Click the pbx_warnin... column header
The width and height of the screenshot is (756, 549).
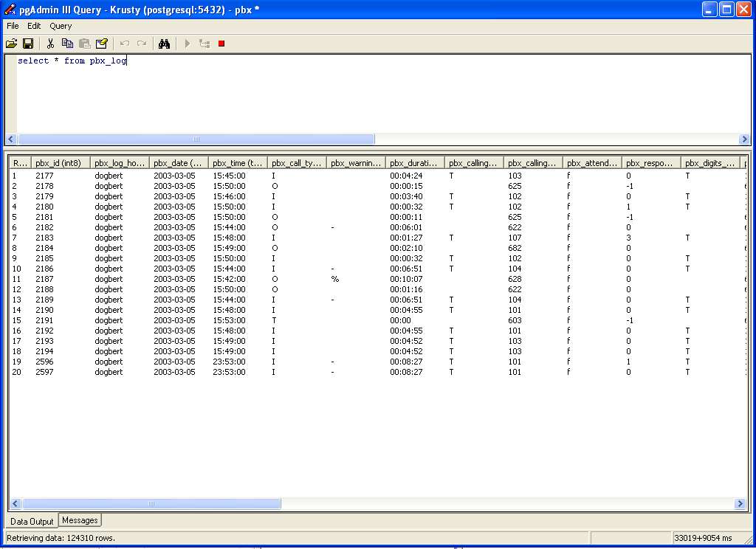coord(356,163)
